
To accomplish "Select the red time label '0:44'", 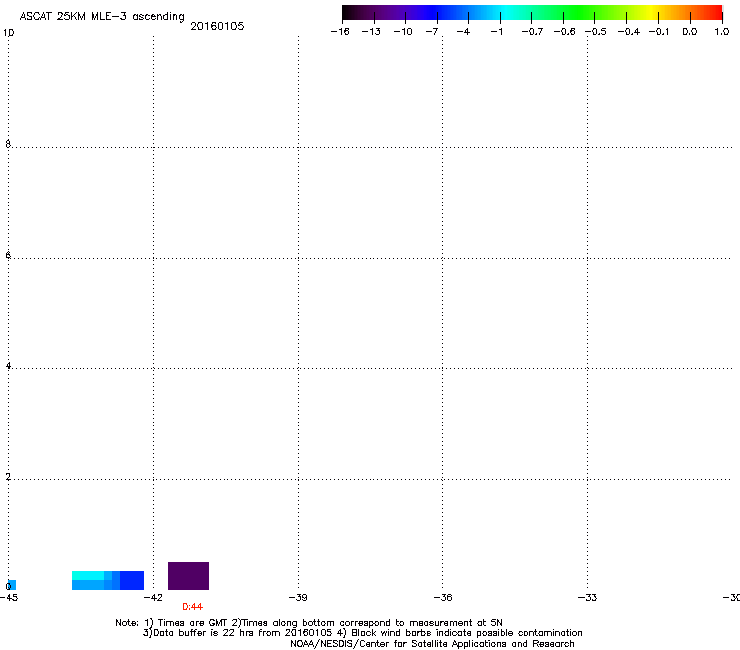I will pyautogui.click(x=193, y=607).
